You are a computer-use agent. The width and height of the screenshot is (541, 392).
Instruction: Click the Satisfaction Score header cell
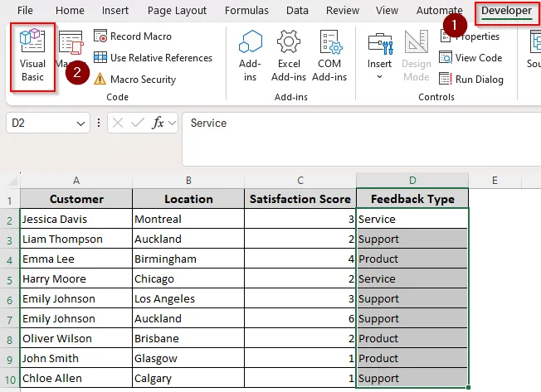[300, 199]
